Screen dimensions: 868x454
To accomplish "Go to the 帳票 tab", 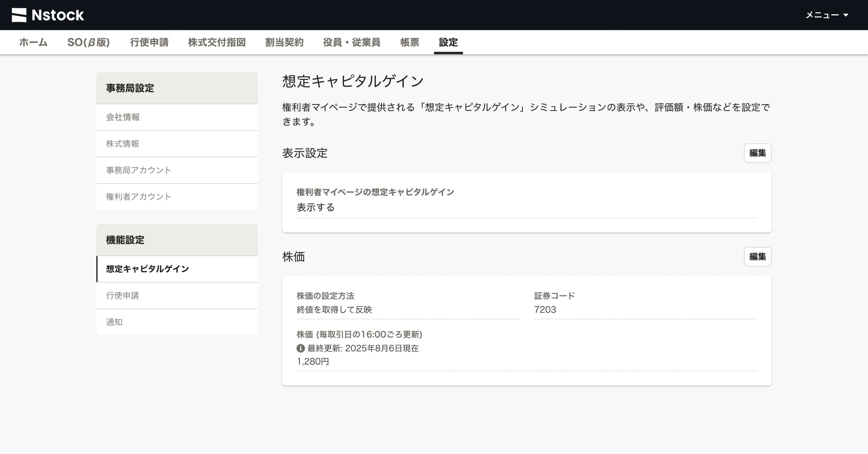I will pos(410,42).
